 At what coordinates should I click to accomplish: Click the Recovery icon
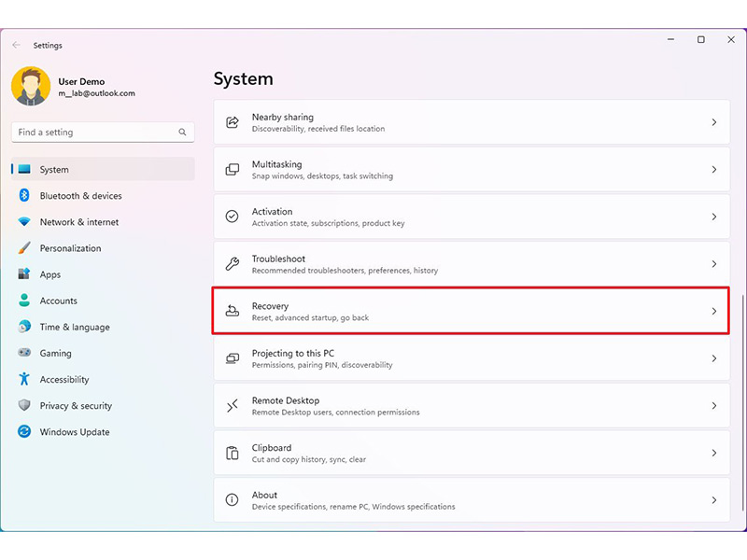click(232, 311)
